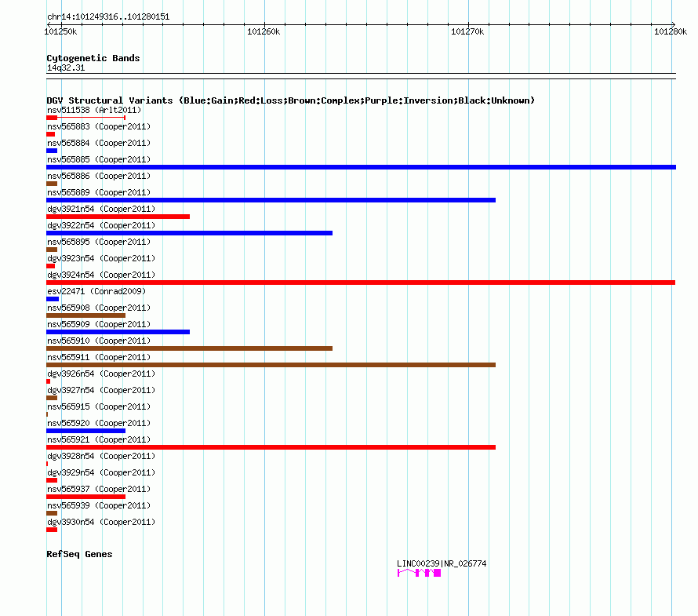Screen dimensions: 698x616
Task: Click the red loss bar under dgv3921n54
Action: tap(118, 217)
